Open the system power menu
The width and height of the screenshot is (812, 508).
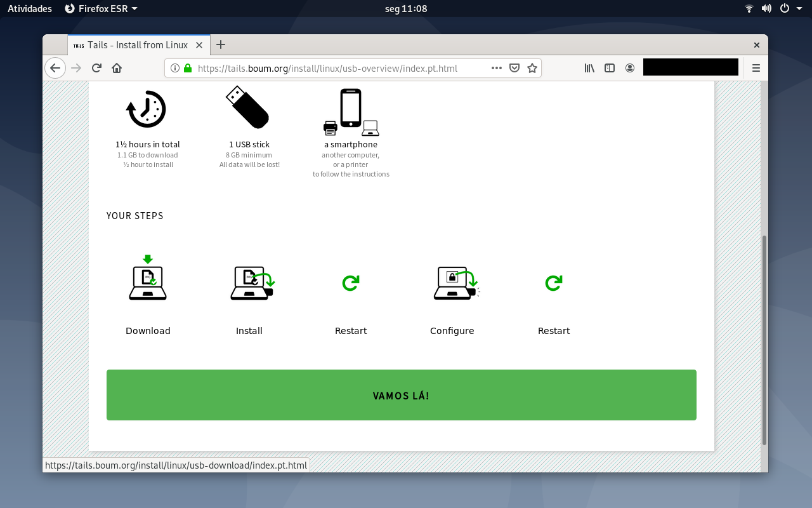point(789,8)
